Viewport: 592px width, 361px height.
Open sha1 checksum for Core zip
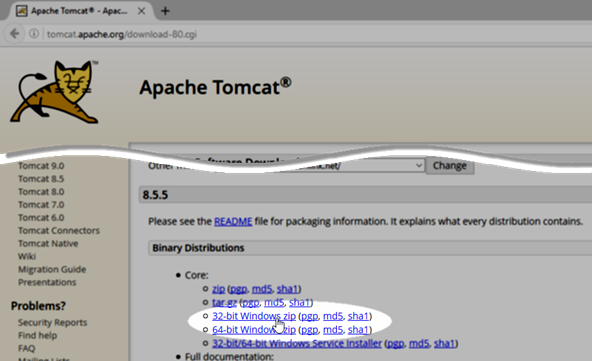[x=288, y=289]
